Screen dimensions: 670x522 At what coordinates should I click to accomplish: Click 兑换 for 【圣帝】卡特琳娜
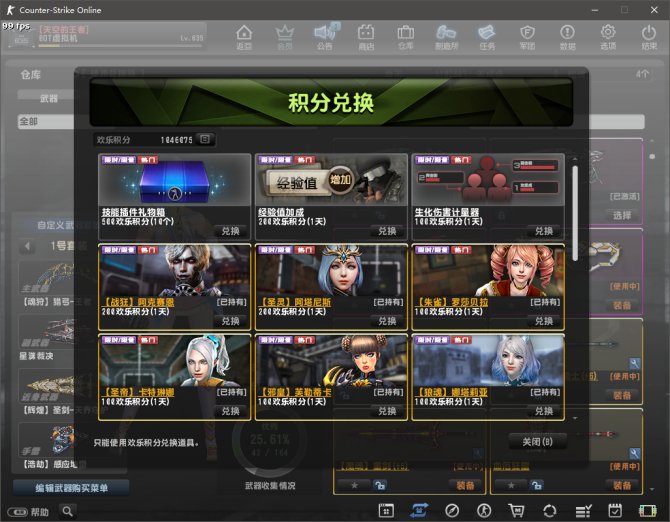click(230, 411)
